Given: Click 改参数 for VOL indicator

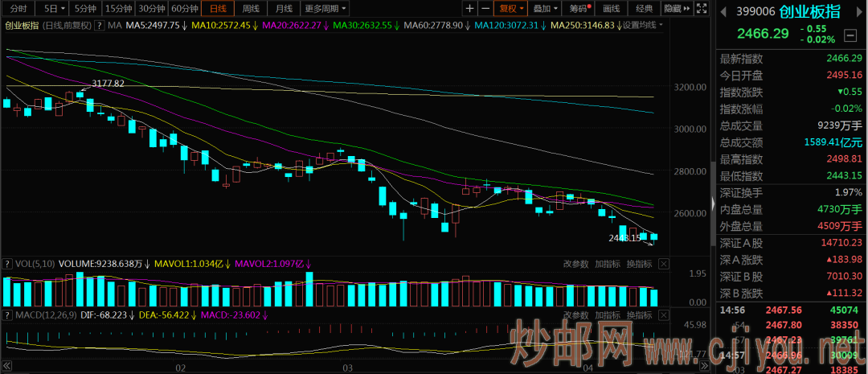Looking at the screenshot, I should click(575, 264).
